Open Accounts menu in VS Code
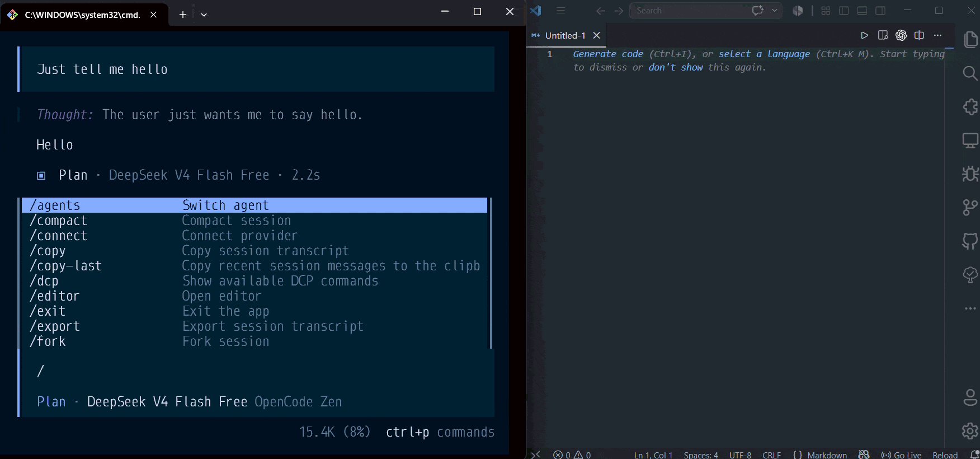The image size is (980, 459). pos(970,397)
